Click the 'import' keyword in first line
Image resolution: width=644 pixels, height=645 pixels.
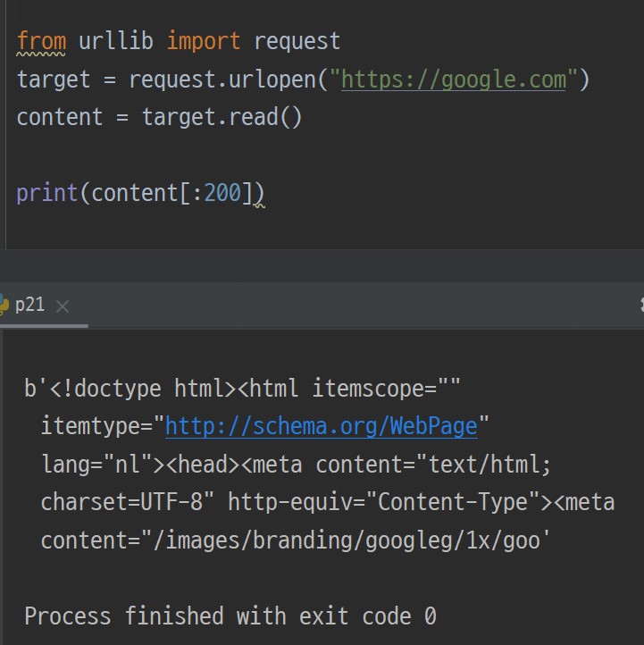[203, 42]
